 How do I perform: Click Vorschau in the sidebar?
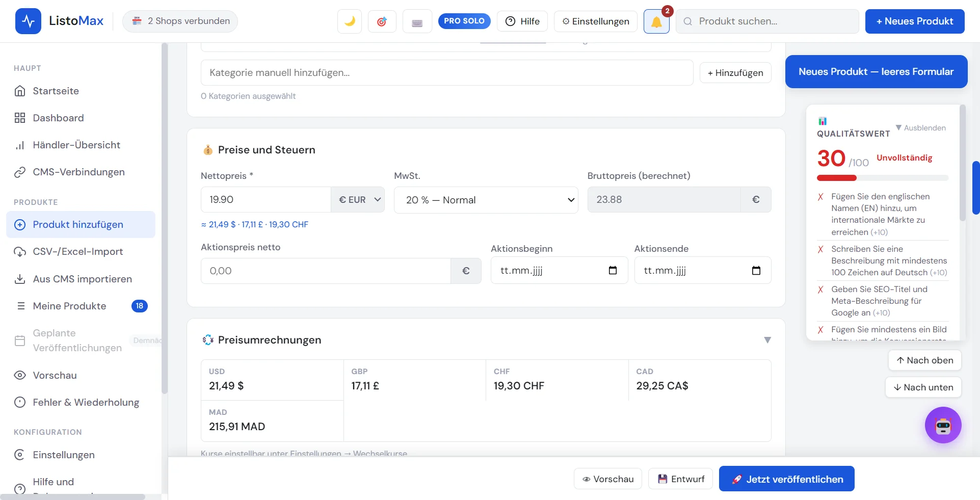point(81,375)
